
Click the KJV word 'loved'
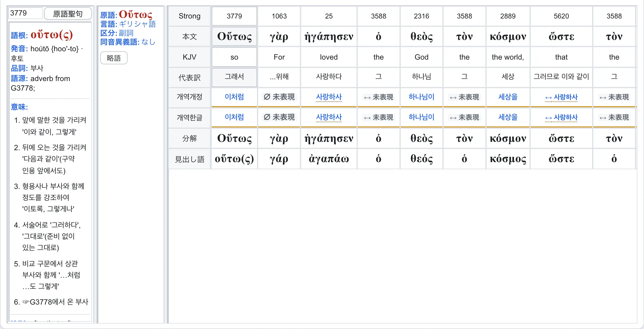[x=329, y=57]
